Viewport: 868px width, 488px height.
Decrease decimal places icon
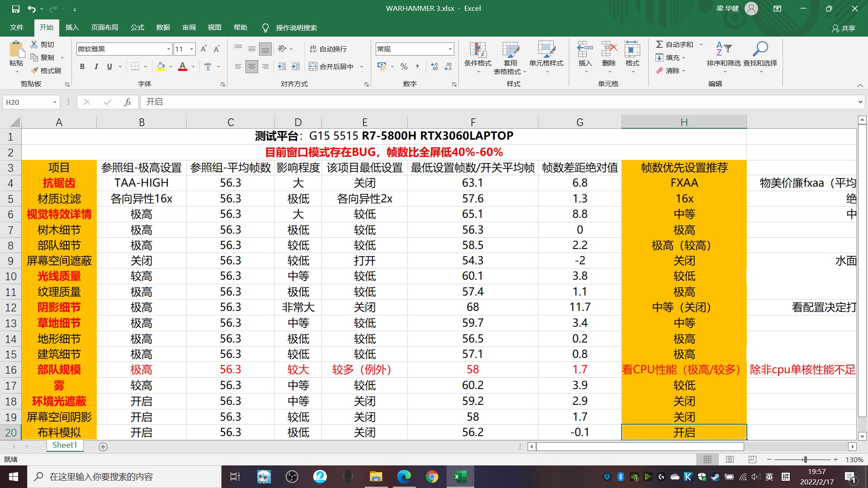[448, 66]
